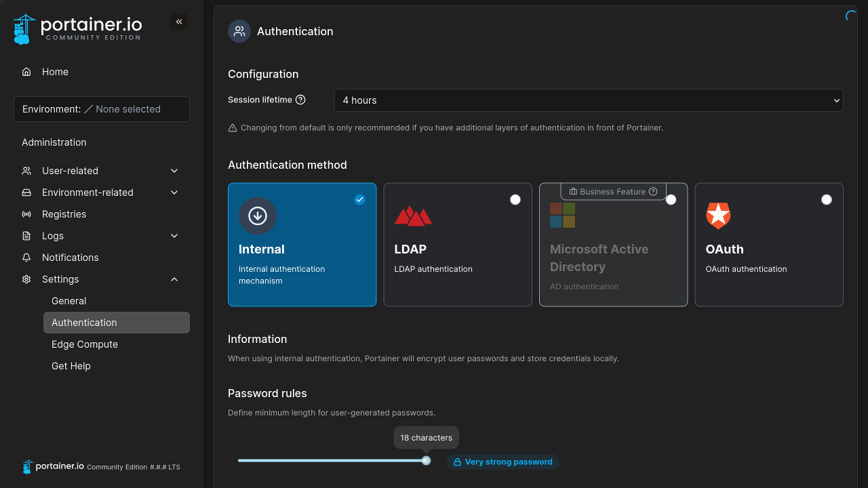Select the Home icon in sidebar

(x=26, y=71)
